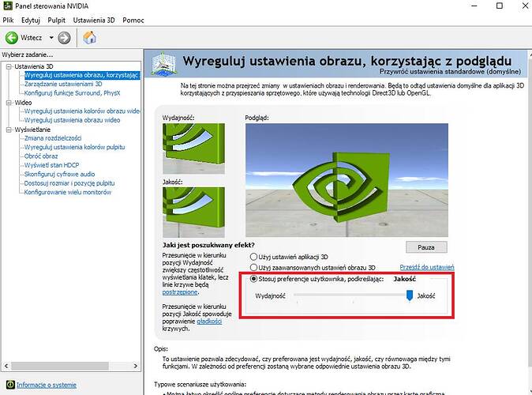
Task: Click the system information icon at bottom left
Action: point(10,385)
